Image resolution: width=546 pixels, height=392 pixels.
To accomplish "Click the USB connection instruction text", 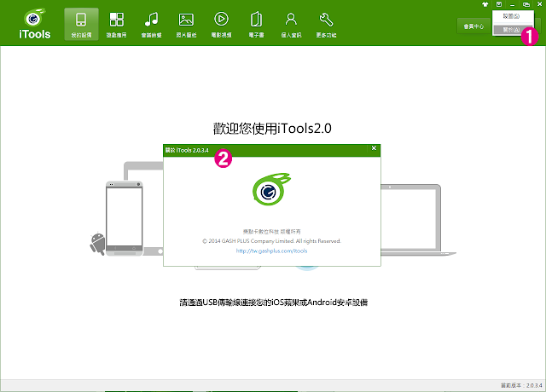I will click(x=273, y=303).
